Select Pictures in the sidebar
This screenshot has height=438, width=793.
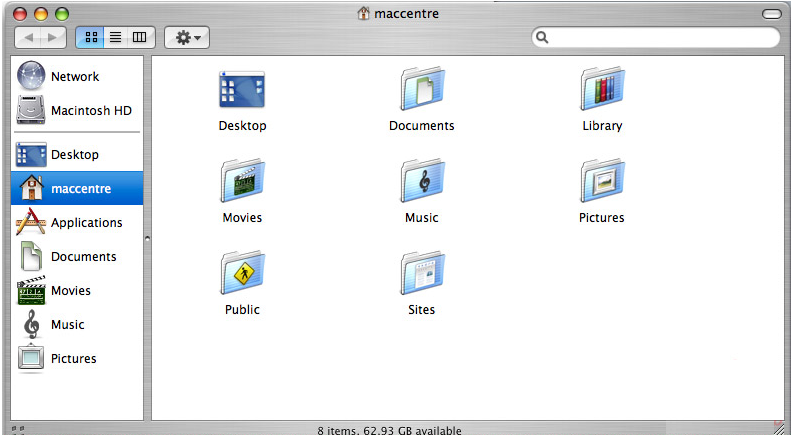coord(77,358)
